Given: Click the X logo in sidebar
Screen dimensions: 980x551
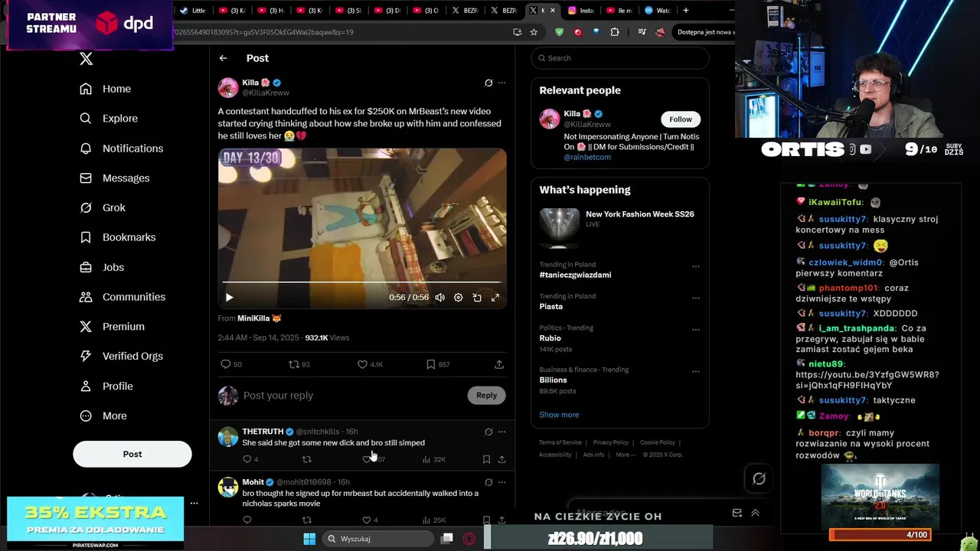Looking at the screenshot, I should tap(87, 59).
